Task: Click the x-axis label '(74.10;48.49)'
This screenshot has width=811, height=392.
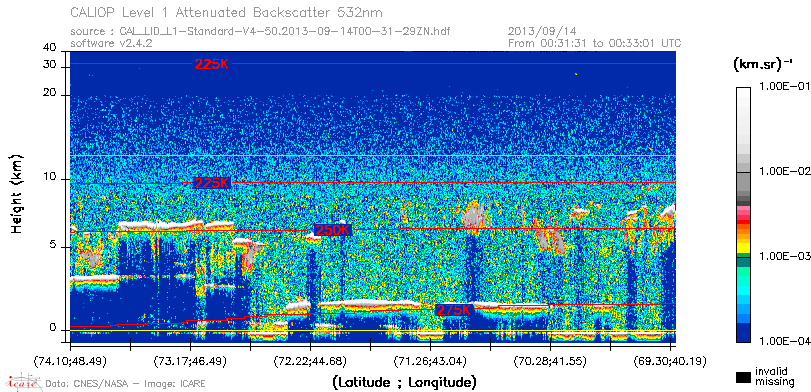Action: [x=71, y=360]
